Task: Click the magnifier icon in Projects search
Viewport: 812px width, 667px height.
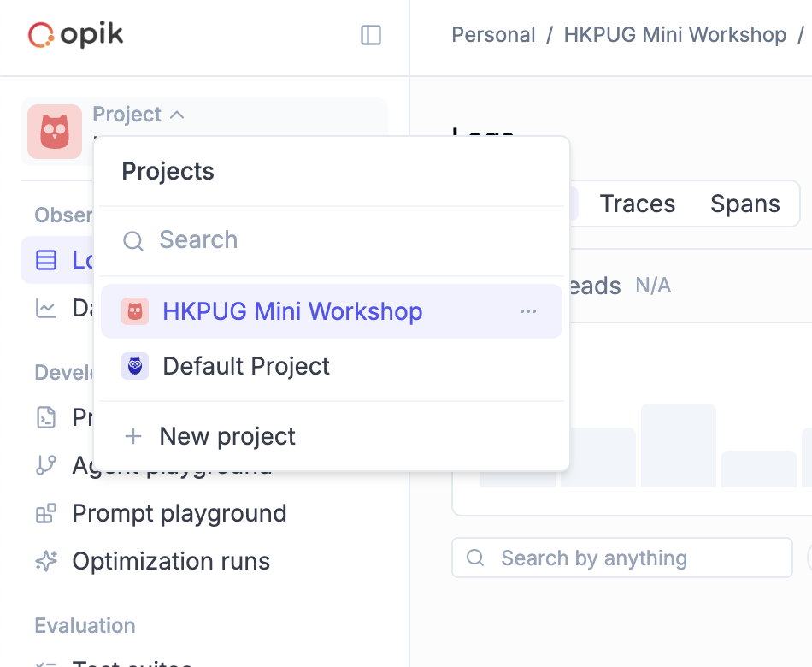Action: (x=133, y=240)
